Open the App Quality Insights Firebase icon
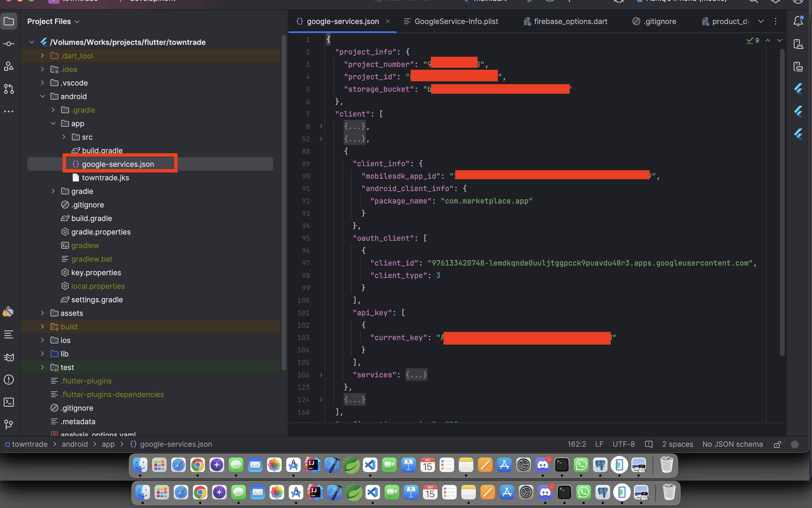 pos(8,312)
